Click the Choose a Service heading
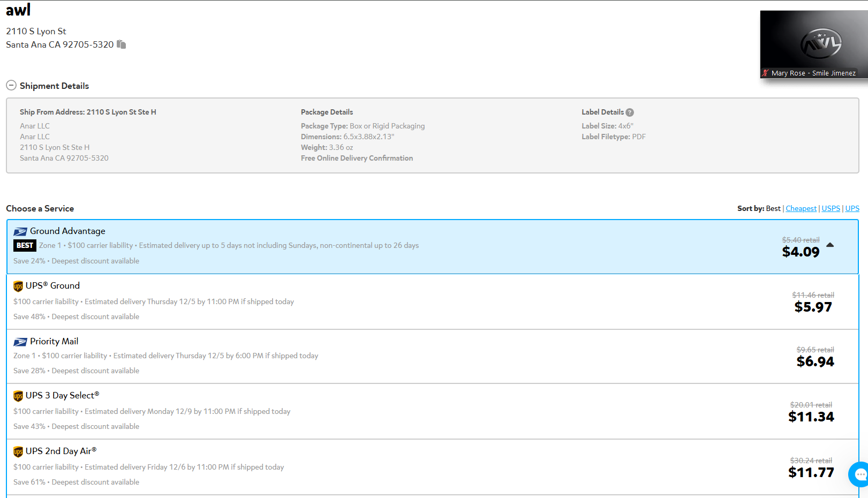868x498 pixels. pyautogui.click(x=40, y=208)
